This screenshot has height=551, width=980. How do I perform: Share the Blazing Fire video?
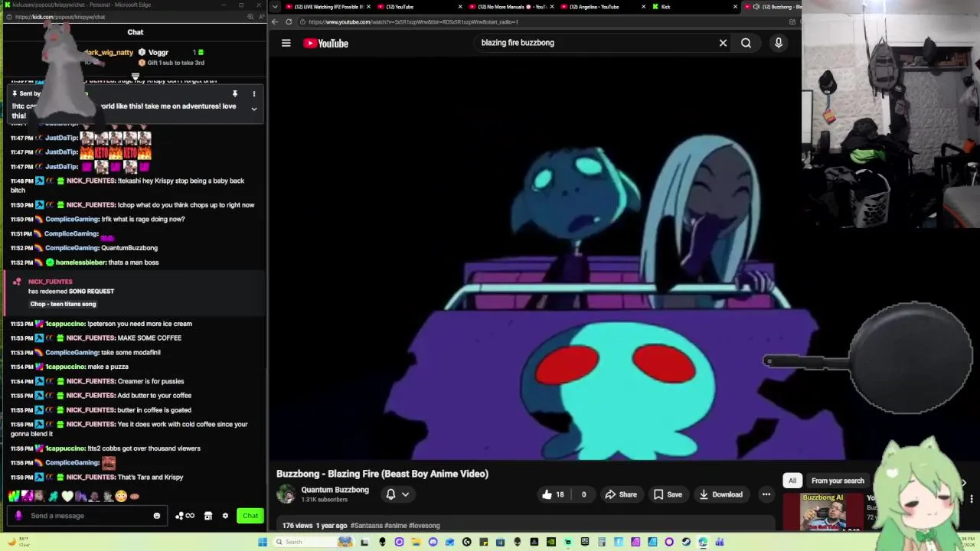[621, 494]
